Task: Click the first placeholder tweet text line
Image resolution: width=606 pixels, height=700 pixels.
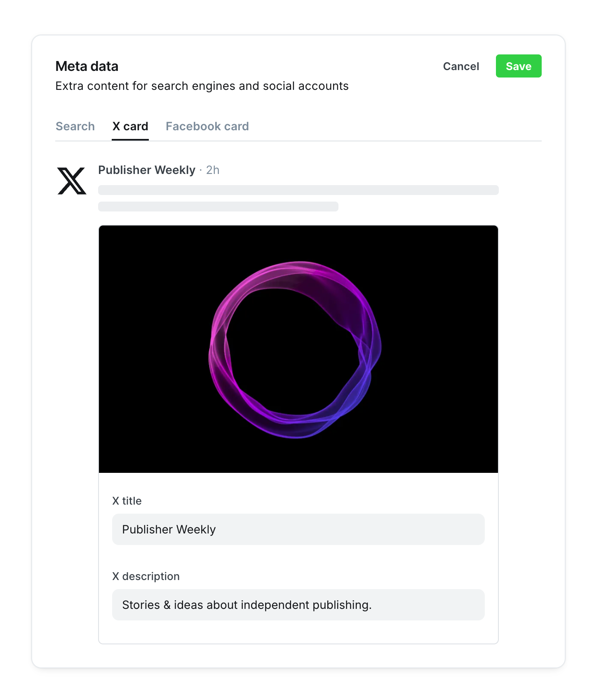Action: (x=298, y=190)
